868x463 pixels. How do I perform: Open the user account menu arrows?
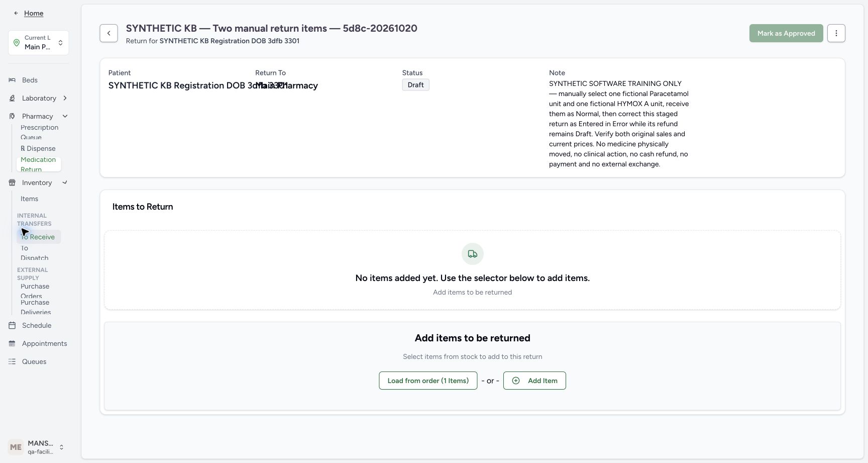pyautogui.click(x=62, y=447)
